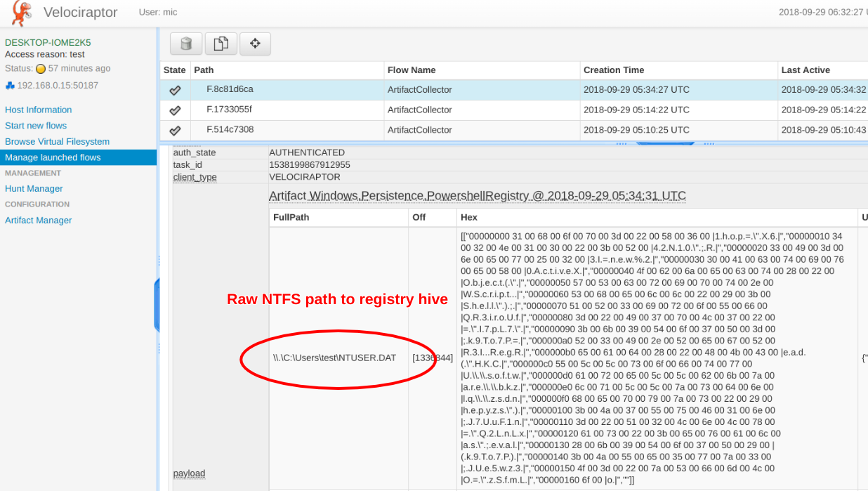This screenshot has width=868, height=491.
Task: Sort flows by Flow Name column
Action: 412,70
